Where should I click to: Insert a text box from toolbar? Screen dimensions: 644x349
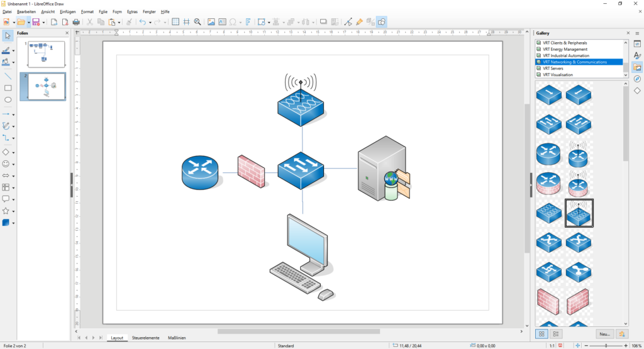point(222,22)
